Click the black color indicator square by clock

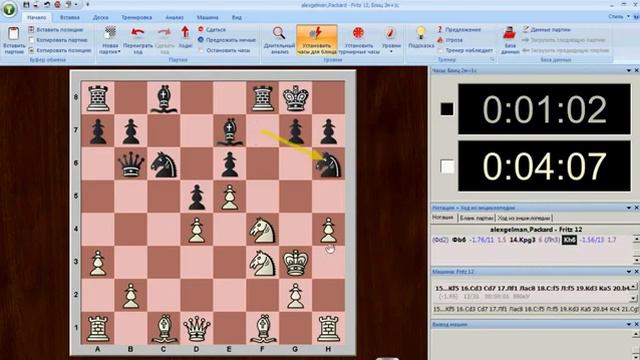pyautogui.click(x=447, y=109)
